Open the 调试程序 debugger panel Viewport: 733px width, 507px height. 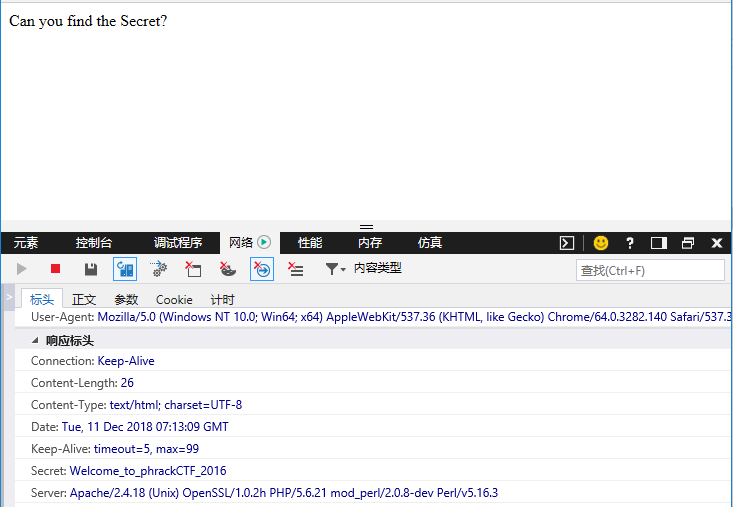coord(178,243)
